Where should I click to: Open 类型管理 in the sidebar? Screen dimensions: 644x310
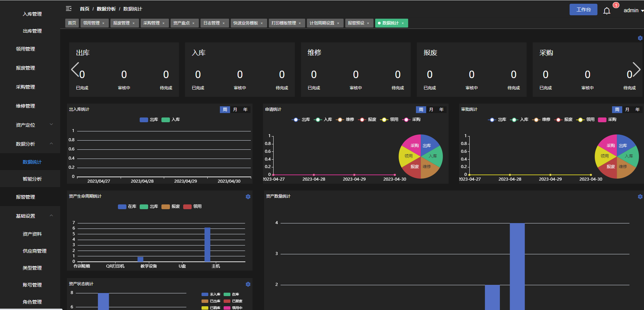(32, 268)
